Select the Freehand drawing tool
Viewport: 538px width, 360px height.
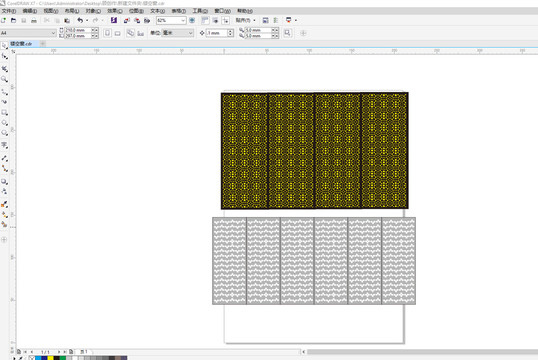click(4, 92)
